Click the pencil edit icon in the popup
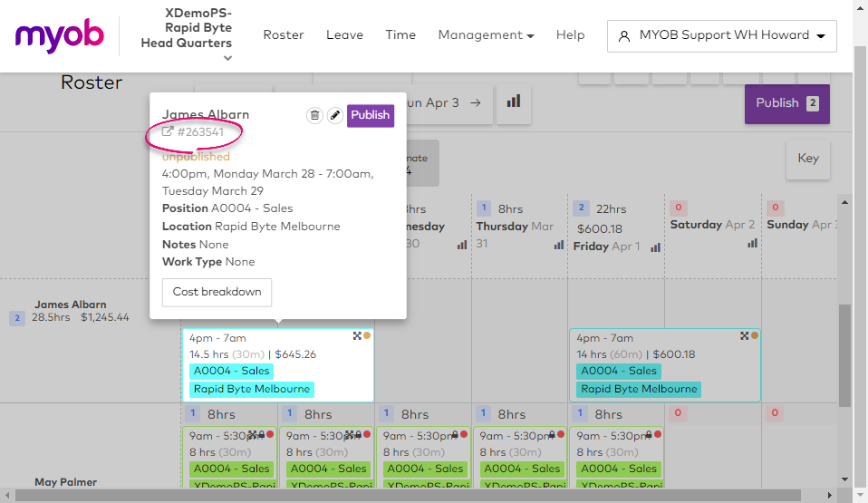868x503 pixels. pos(334,115)
